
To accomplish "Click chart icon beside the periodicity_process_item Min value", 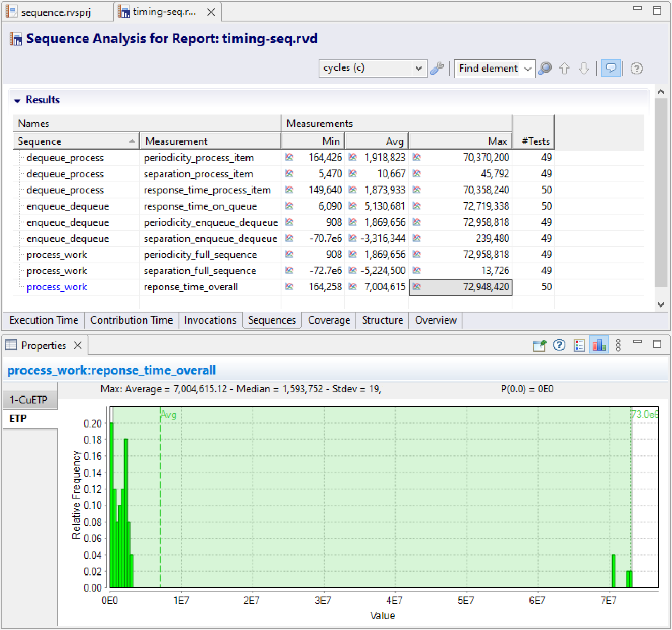I will (289, 157).
